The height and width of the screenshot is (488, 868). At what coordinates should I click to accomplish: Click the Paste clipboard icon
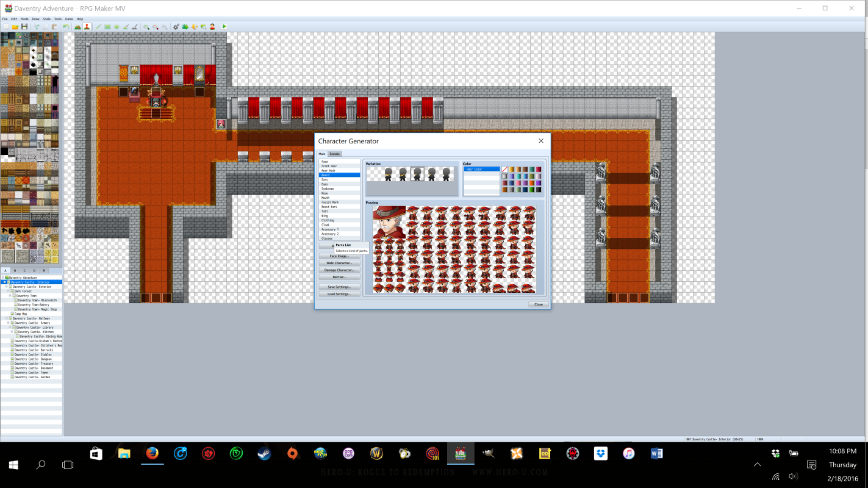[54, 27]
